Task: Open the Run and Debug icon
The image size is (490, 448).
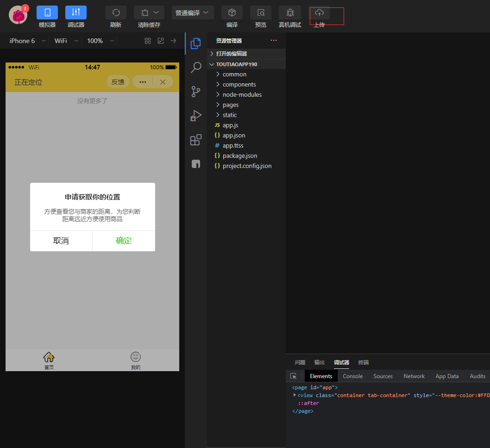Action: point(196,116)
